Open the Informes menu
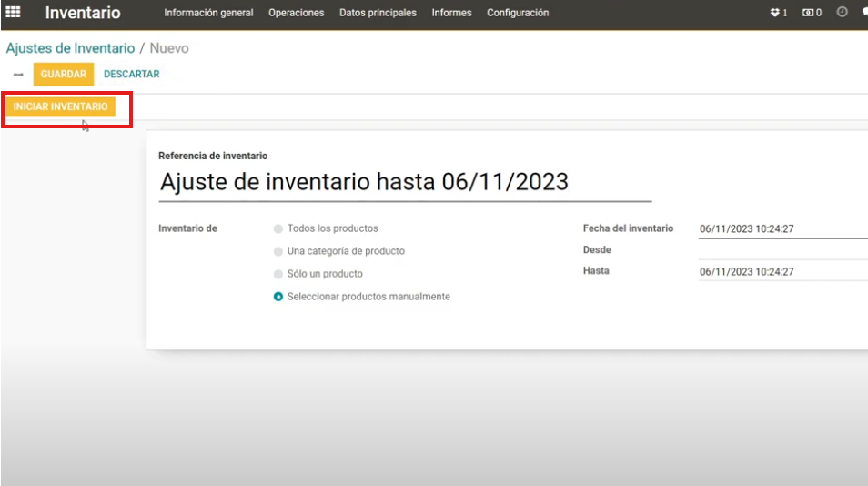868x486 pixels. (x=451, y=12)
